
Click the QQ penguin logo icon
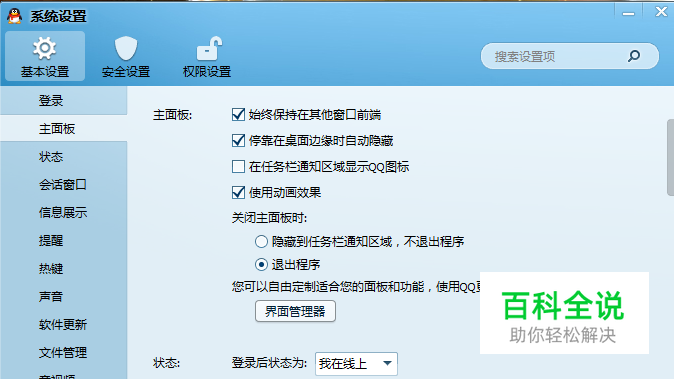15,16
